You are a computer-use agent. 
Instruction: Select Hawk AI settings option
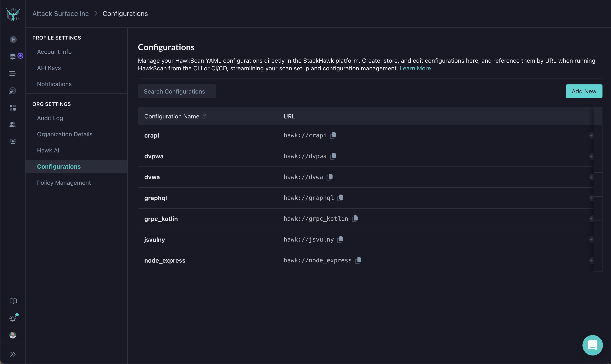(x=48, y=150)
